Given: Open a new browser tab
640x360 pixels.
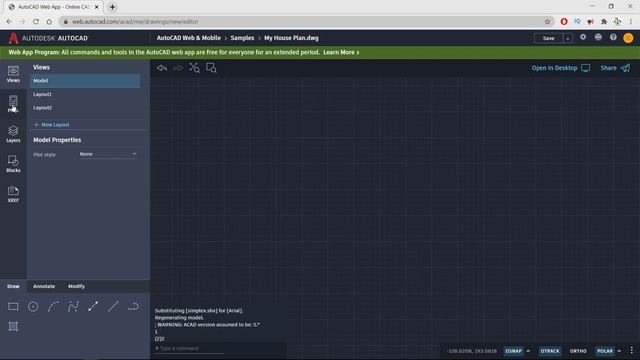Looking at the screenshot, I should click(112, 7).
